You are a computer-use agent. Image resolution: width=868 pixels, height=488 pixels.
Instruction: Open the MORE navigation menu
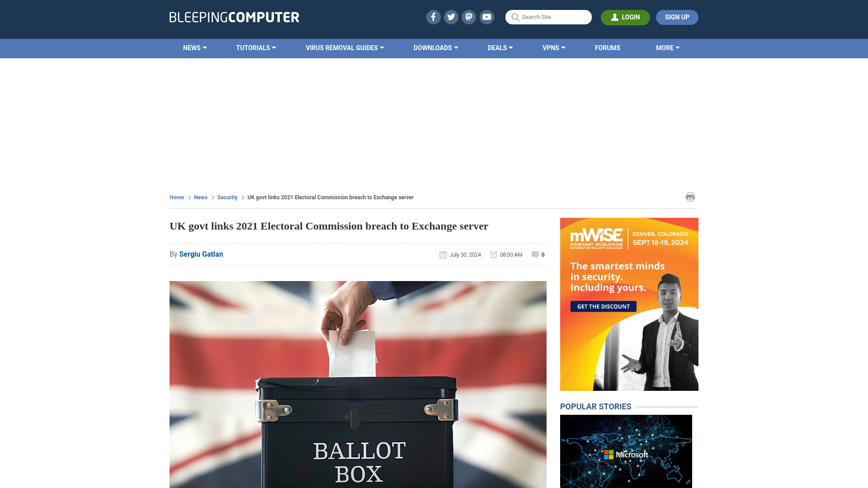667,47
